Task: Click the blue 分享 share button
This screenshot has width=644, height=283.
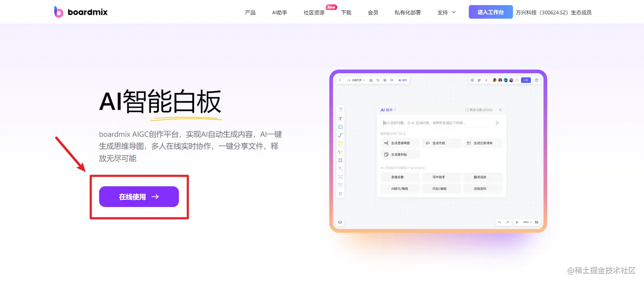Action: tap(526, 80)
